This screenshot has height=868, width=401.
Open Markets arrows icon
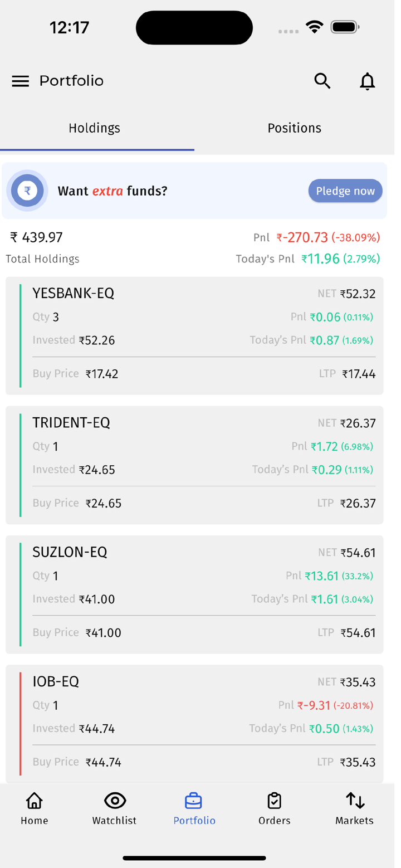point(355,801)
